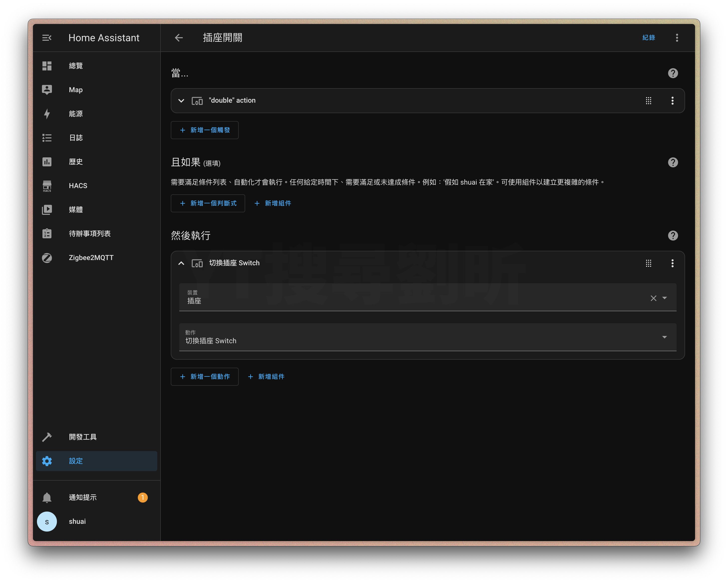Open the 媒體 media player icon
This screenshot has height=583, width=728.
(47, 210)
